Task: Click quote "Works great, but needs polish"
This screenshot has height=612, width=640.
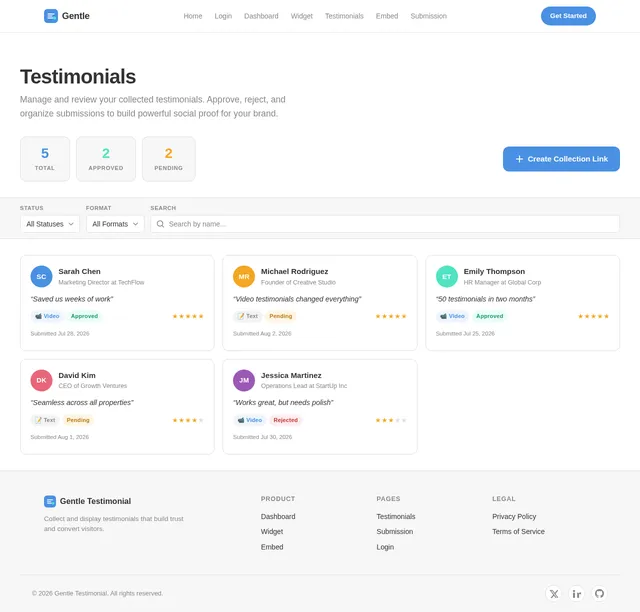Action: [x=283, y=403]
